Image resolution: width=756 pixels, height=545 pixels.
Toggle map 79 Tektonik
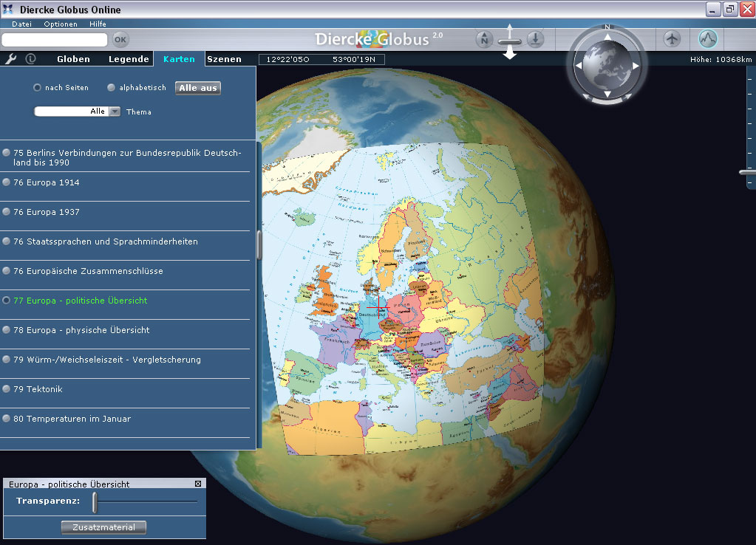[x=7, y=389]
